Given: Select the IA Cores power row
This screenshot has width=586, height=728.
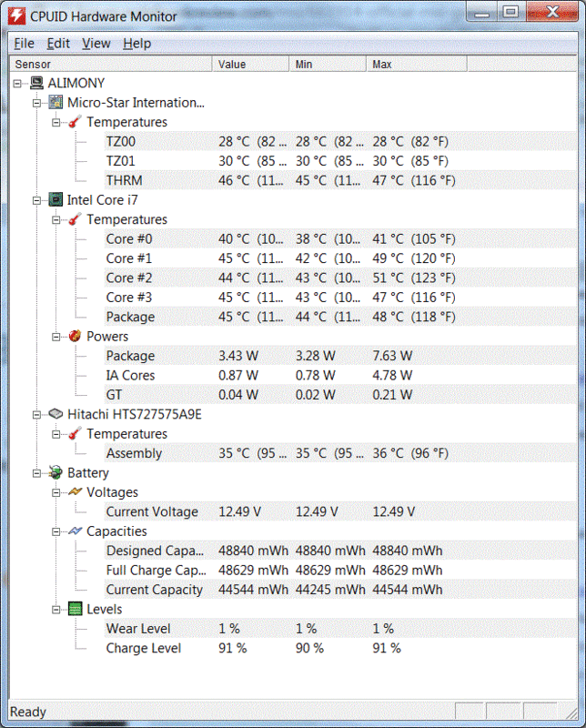Looking at the screenshot, I should pos(341,376).
